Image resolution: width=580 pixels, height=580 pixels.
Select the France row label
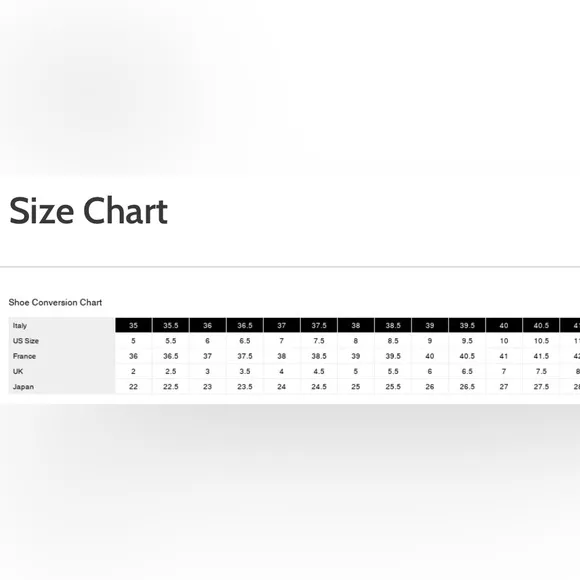tap(24, 356)
